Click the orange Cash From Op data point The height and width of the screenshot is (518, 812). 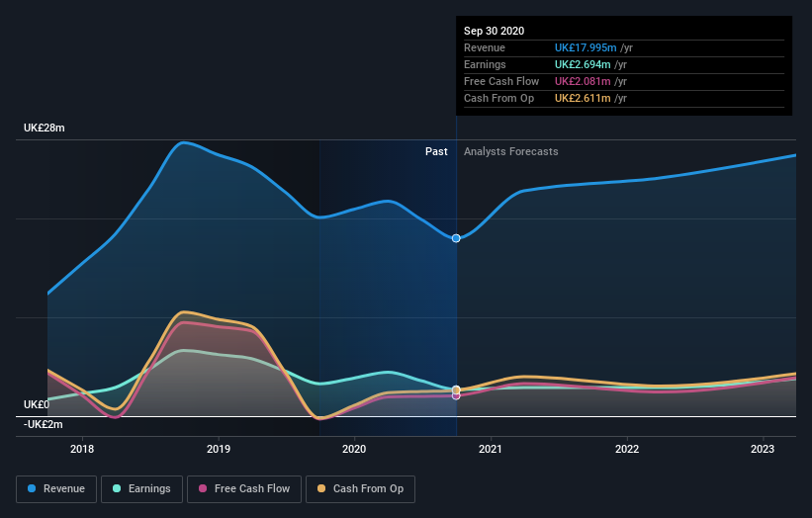[456, 389]
